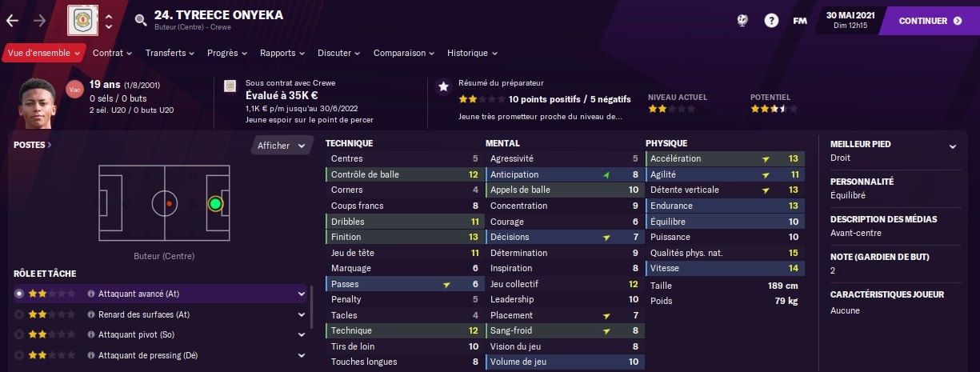
Task: Expand the Meilleur pied chevron
Action: 952,146
